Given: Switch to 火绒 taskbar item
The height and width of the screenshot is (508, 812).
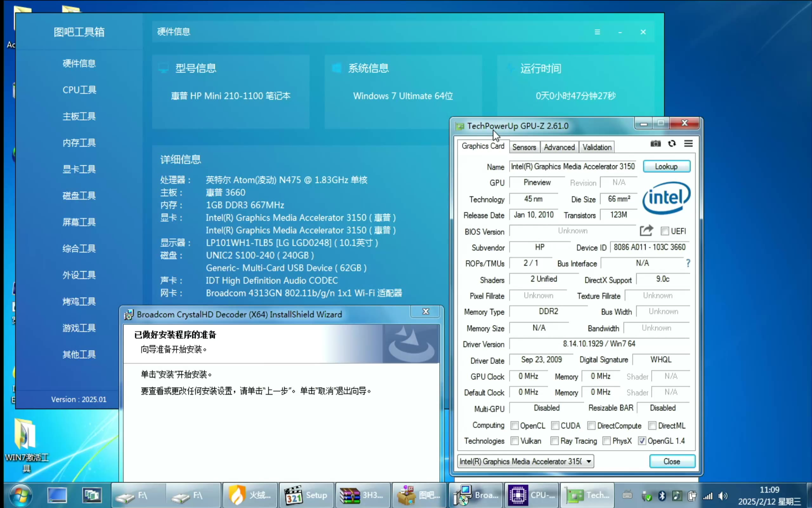Looking at the screenshot, I should point(250,495).
